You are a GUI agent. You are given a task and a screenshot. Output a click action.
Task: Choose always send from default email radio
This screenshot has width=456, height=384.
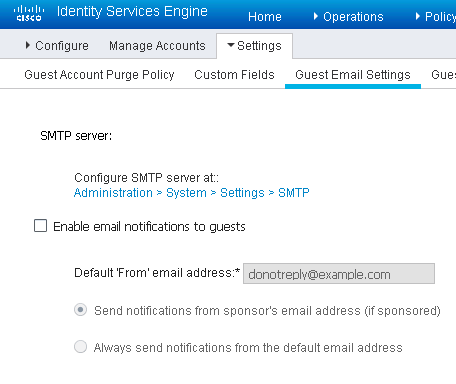tap(80, 347)
